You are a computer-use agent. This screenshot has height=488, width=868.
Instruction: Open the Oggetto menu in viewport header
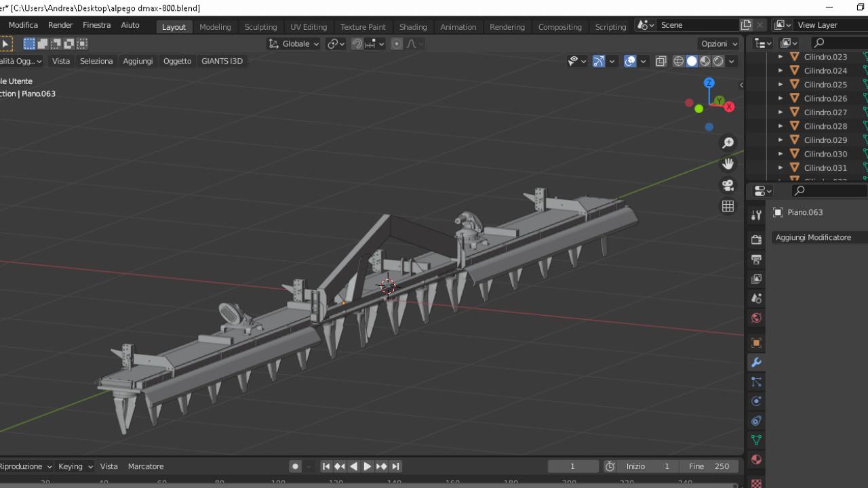click(177, 61)
